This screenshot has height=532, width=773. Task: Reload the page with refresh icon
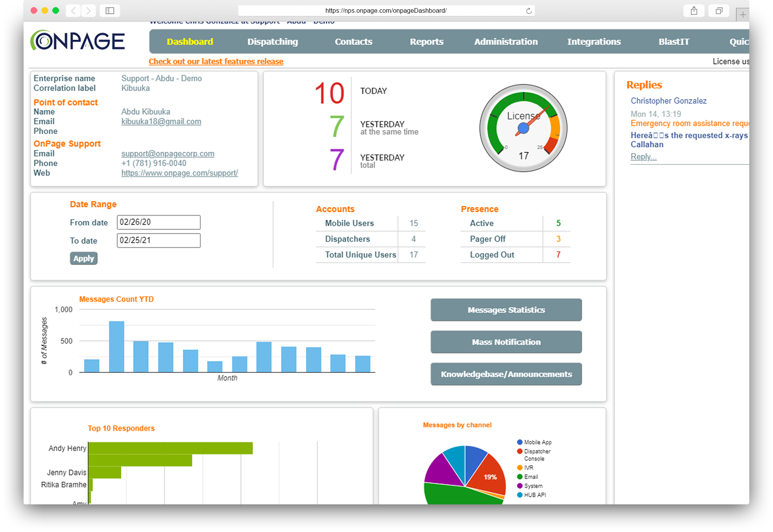click(x=529, y=11)
